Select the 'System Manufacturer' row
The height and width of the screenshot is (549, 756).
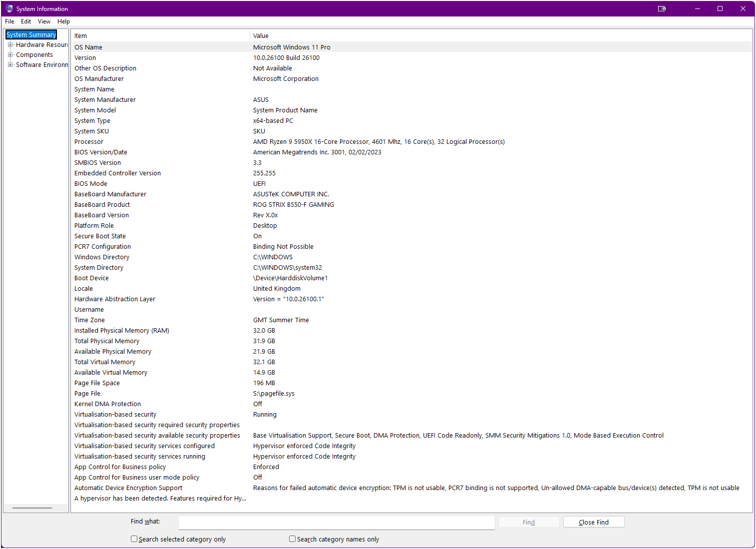click(x=411, y=99)
